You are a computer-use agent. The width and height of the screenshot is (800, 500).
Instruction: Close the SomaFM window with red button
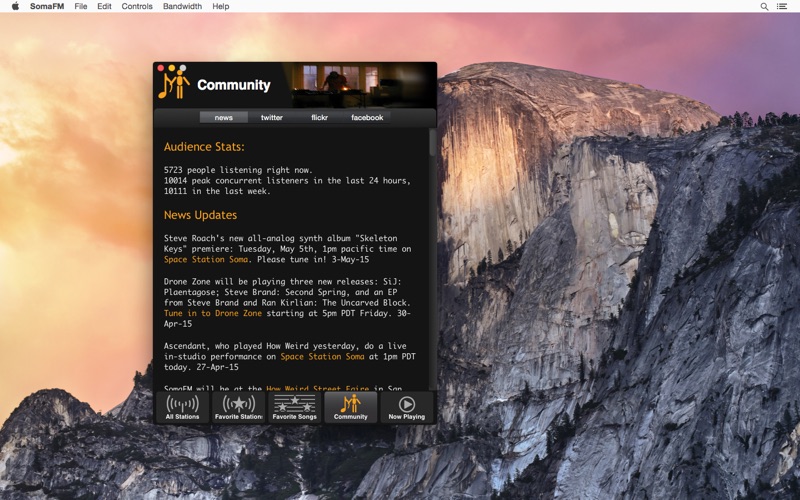(x=161, y=68)
